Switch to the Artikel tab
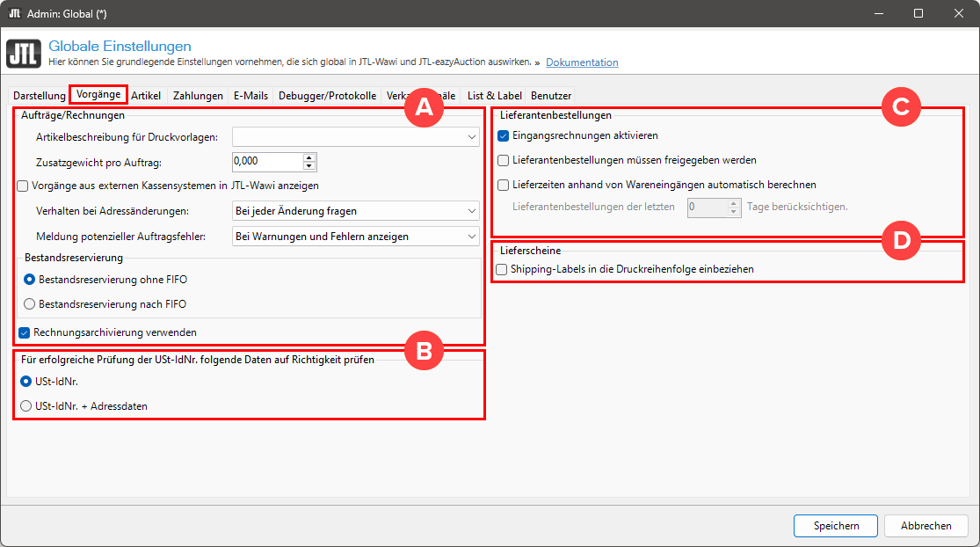 click(x=146, y=95)
